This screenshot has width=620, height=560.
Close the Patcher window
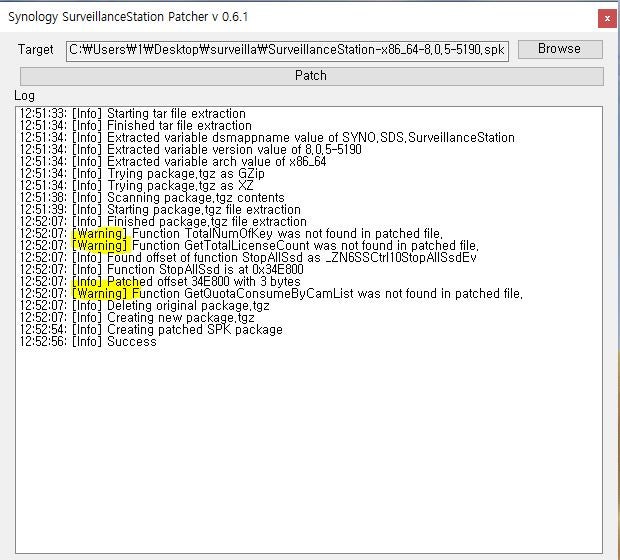pyautogui.click(x=607, y=19)
